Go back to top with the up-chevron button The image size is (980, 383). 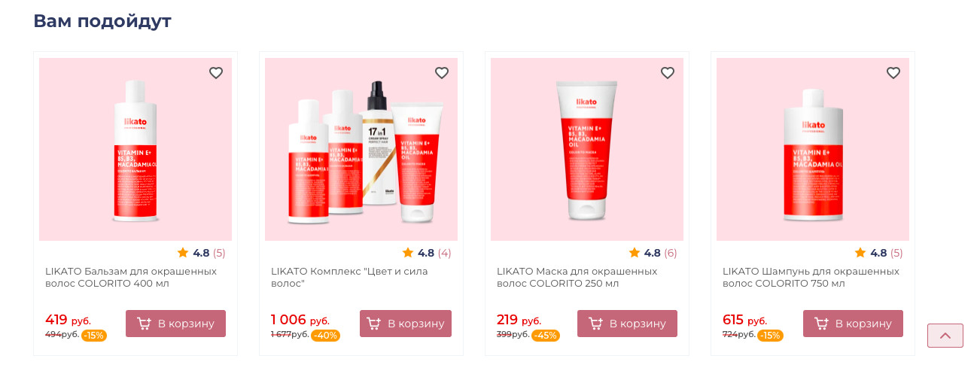pos(945,336)
